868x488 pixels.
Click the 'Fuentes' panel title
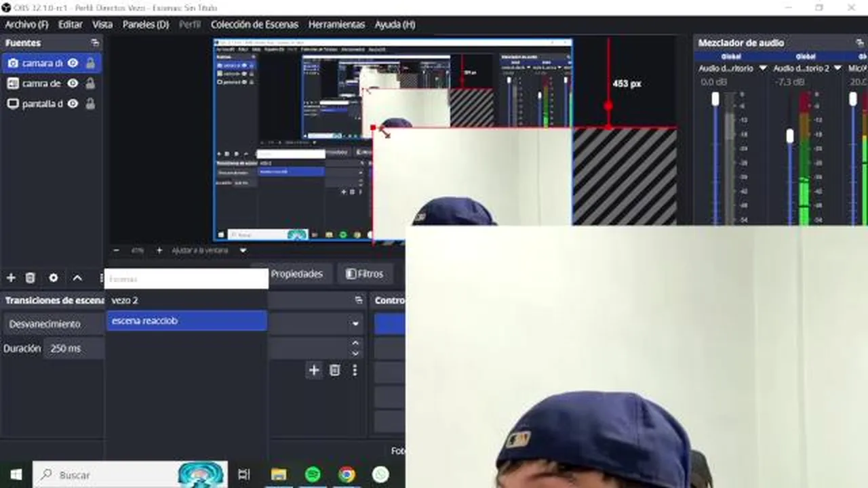click(x=23, y=43)
